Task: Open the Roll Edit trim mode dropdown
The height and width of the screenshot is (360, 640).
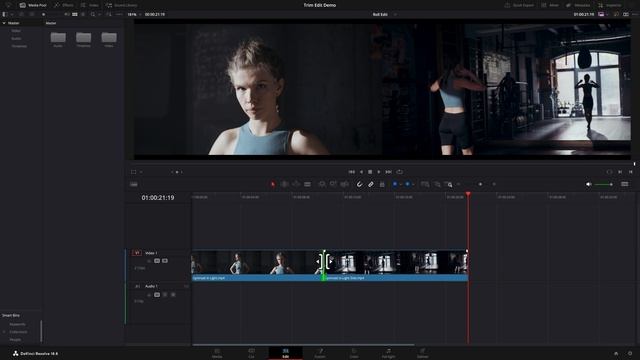Action: click(395, 14)
